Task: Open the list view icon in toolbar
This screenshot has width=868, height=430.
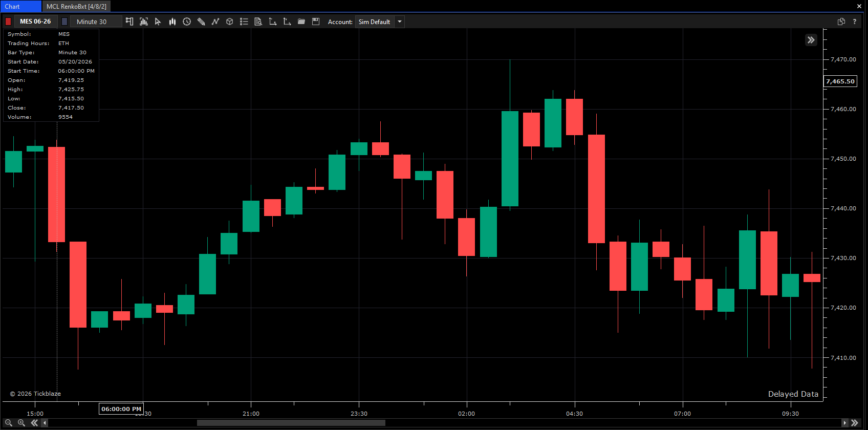Action: pos(244,21)
